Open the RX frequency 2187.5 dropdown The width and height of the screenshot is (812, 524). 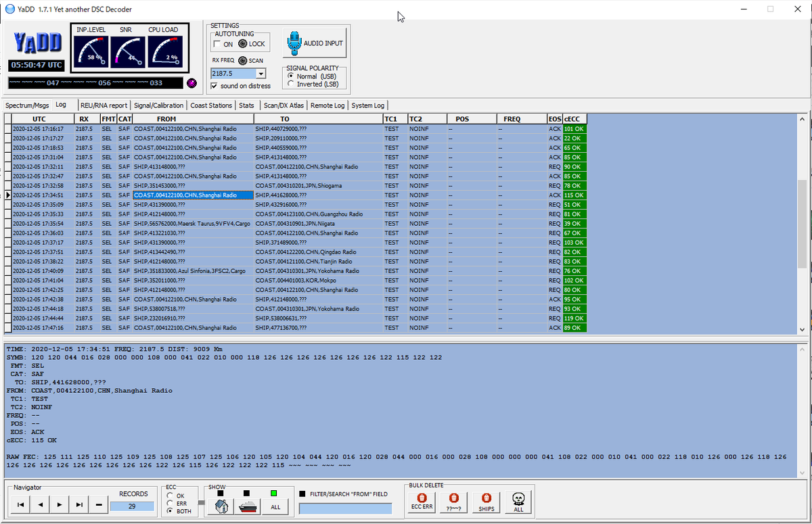(x=261, y=73)
